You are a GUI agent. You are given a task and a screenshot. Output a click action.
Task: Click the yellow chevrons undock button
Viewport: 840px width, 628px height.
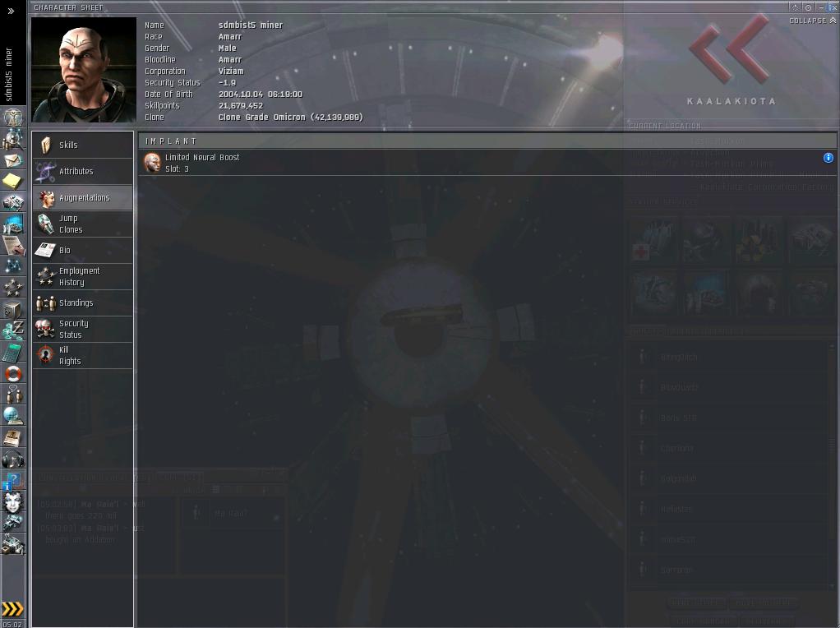tap(12, 609)
